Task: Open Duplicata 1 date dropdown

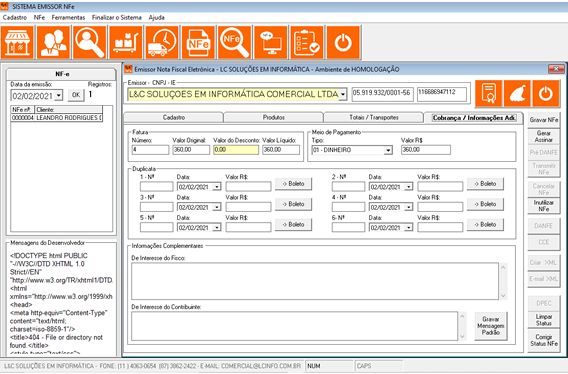Action: click(x=217, y=187)
